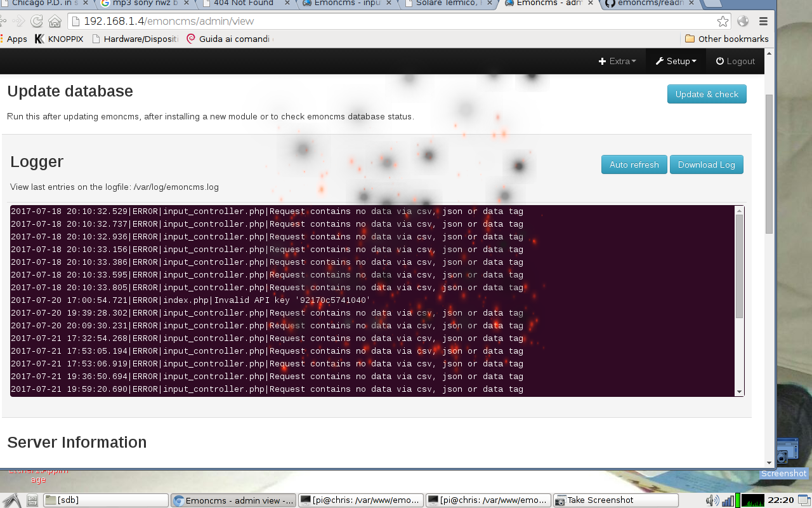Expand the Extra dropdown menu

click(617, 61)
